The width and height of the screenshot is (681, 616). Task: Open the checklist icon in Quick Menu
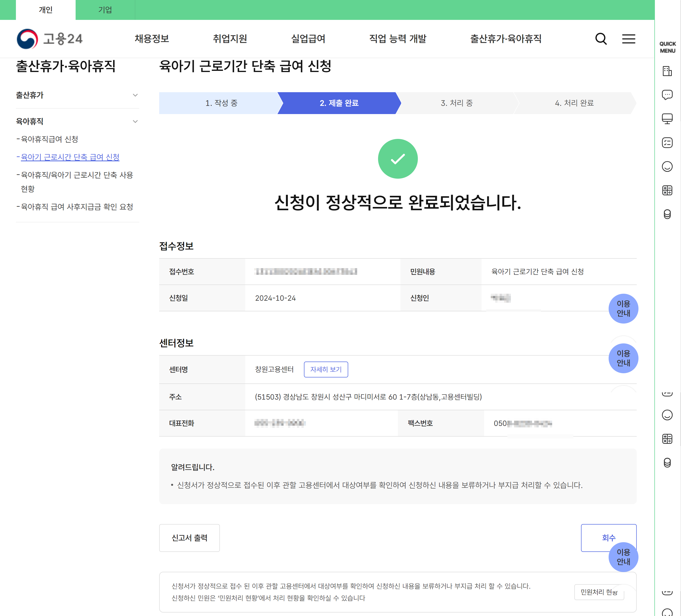(667, 143)
